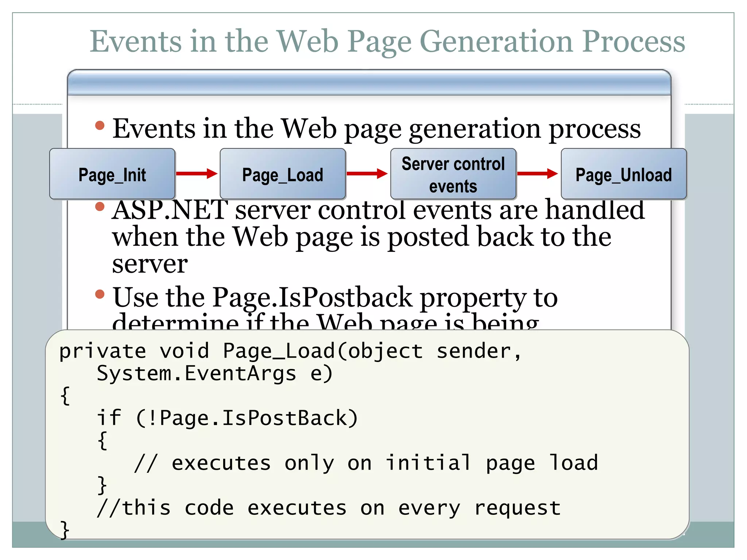Click the Page_Init box in the diagram
Image resolution: width=747 pixels, height=560 pixels.
tap(112, 174)
